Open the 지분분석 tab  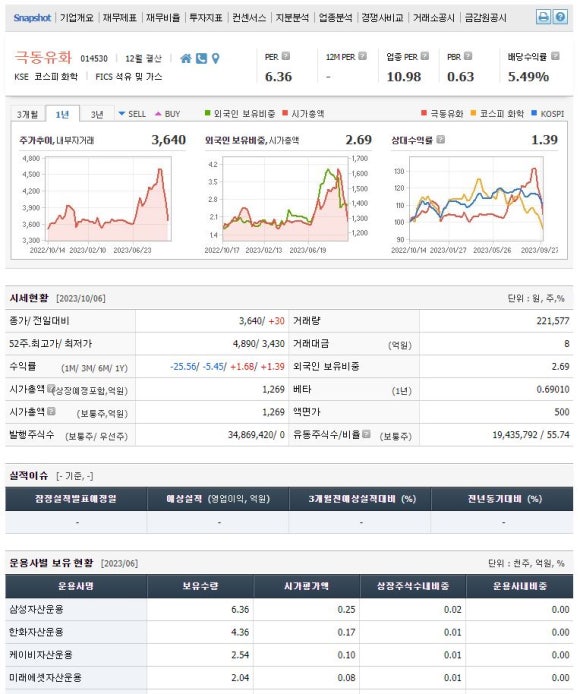click(x=292, y=18)
